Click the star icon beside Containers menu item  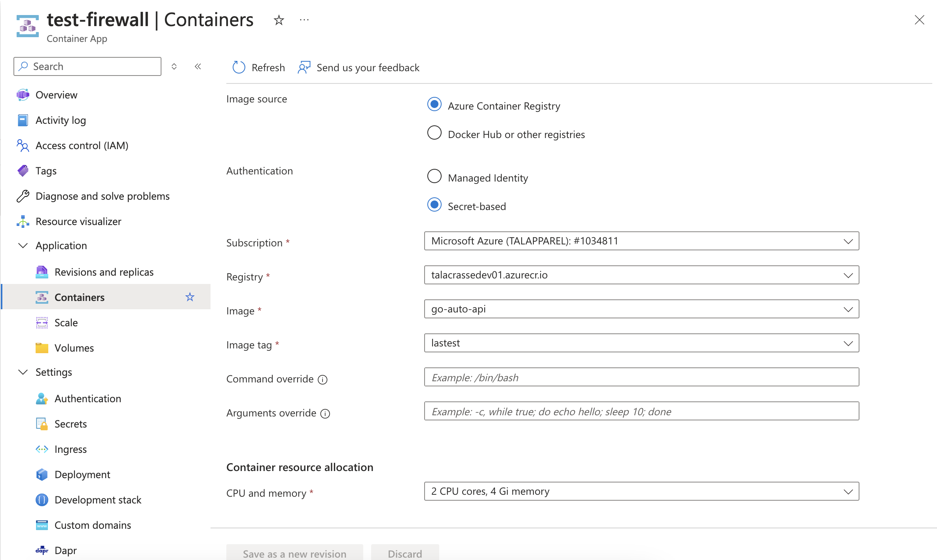coord(190,297)
